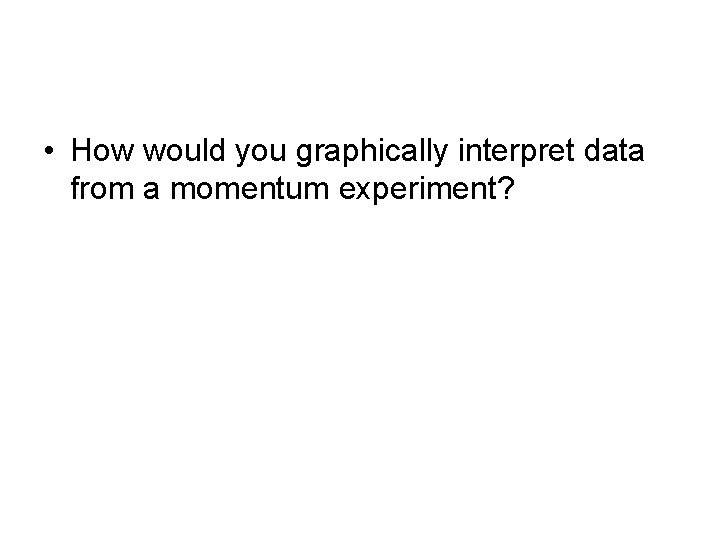
Task: Click the letter "y" ending "graphically"
Action: tap(442, 154)
